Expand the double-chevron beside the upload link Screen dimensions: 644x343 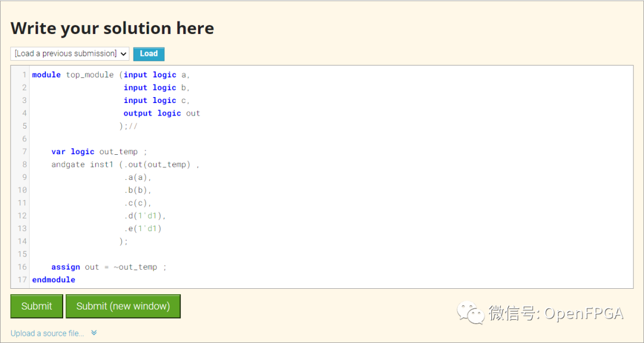click(x=94, y=333)
